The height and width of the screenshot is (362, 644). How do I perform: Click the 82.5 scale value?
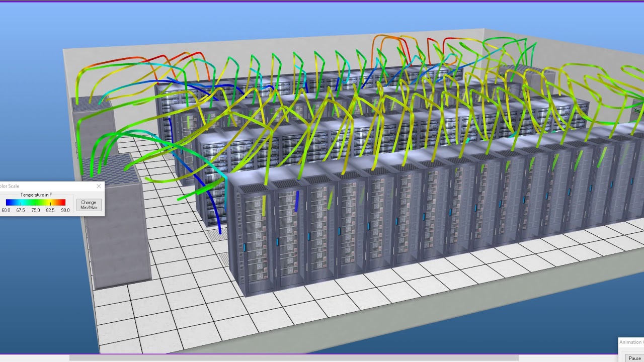[x=50, y=210]
